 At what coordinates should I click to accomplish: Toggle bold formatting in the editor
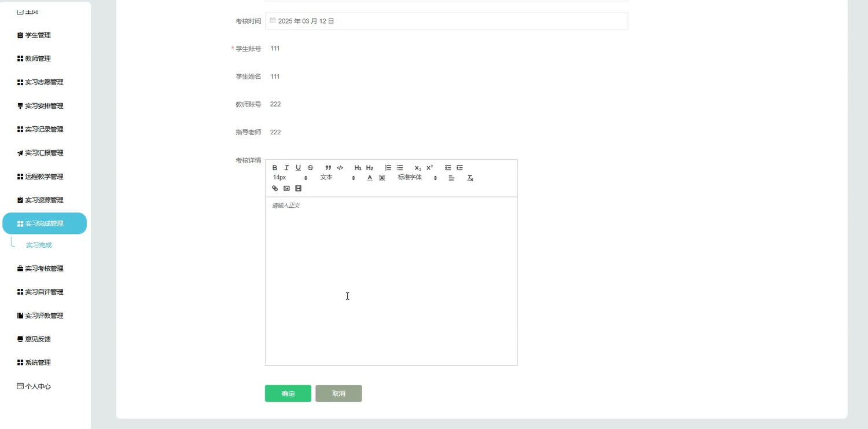click(274, 167)
